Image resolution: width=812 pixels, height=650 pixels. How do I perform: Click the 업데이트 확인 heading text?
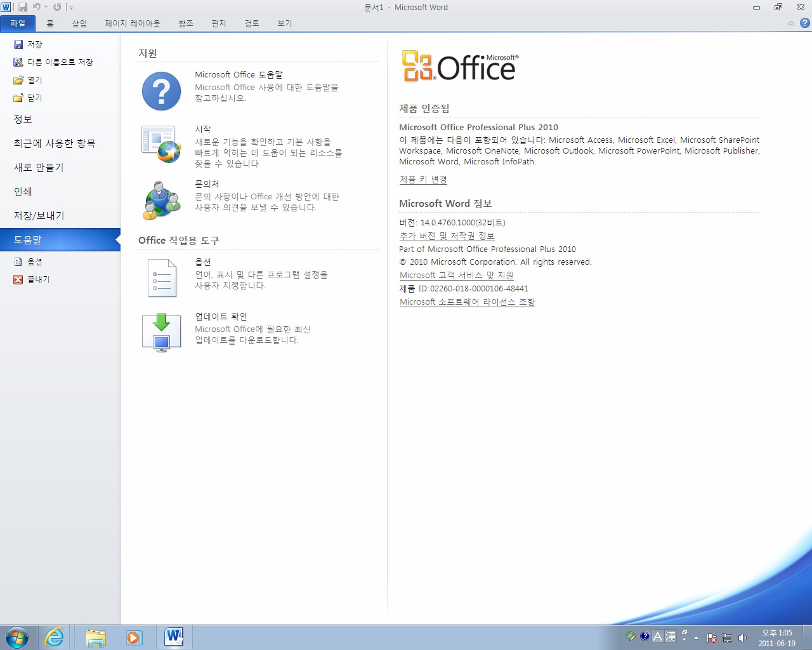pyautogui.click(x=221, y=316)
